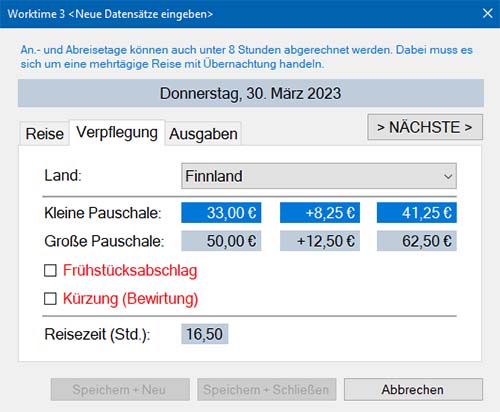
Task: Click Speichern + Schließen button
Action: pyautogui.click(x=266, y=389)
